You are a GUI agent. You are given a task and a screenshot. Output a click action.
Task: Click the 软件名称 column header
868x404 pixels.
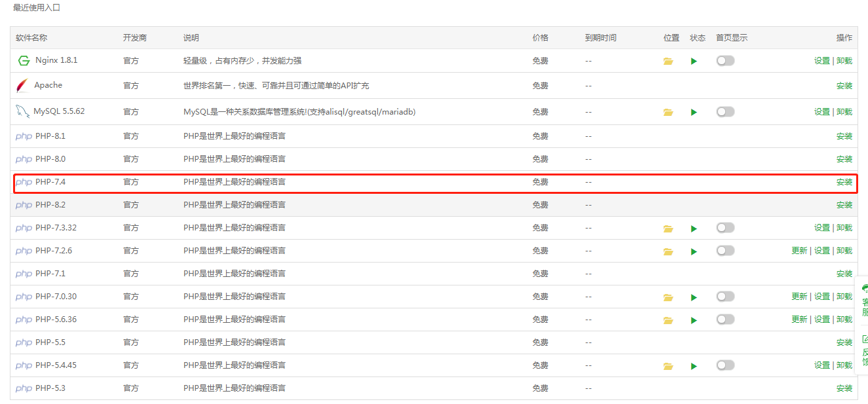click(31, 38)
